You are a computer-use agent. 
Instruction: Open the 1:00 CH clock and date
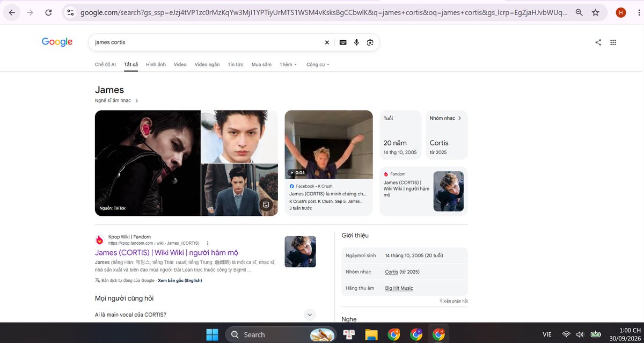point(625,334)
